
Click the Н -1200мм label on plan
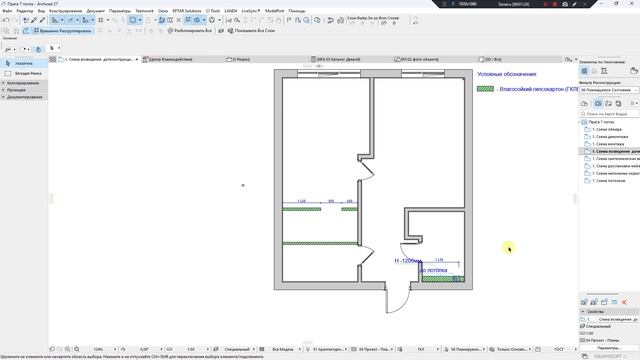tap(407, 261)
